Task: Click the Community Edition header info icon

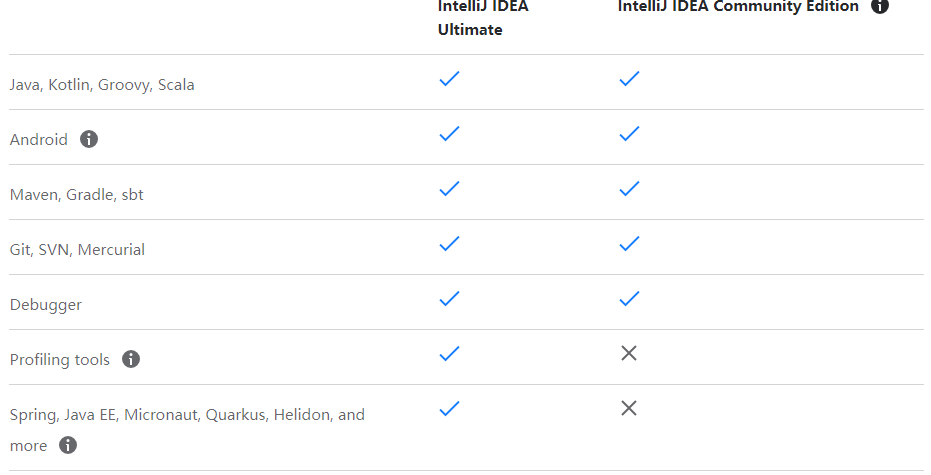Action: coord(880,6)
